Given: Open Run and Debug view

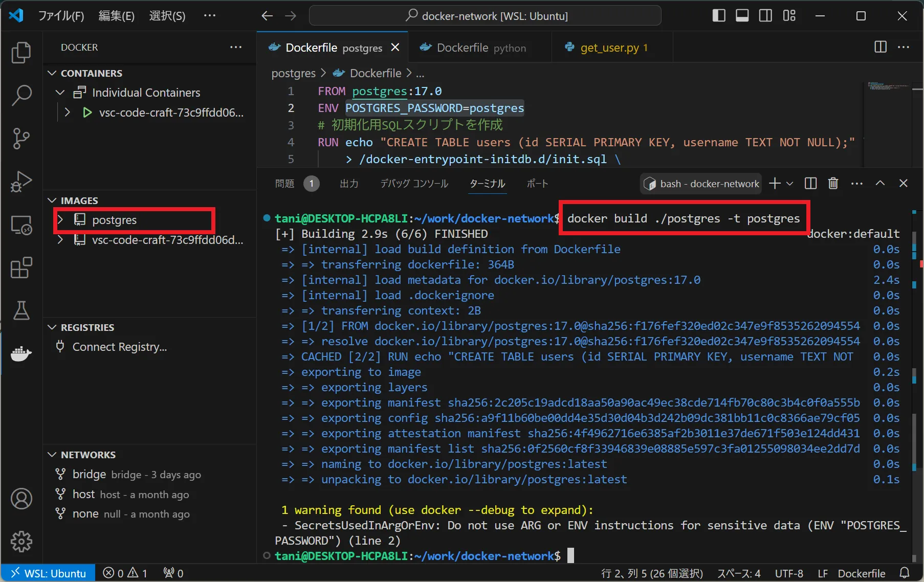Looking at the screenshot, I should [x=21, y=181].
